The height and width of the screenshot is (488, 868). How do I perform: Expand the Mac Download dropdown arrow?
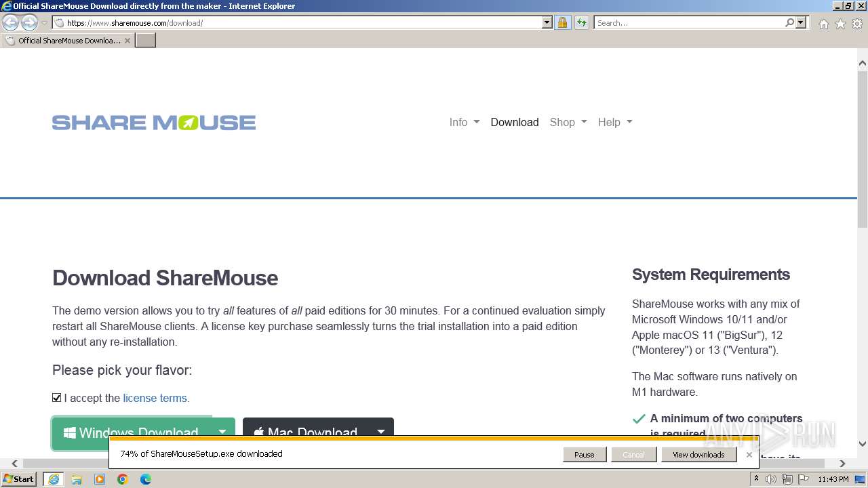pyautogui.click(x=381, y=432)
